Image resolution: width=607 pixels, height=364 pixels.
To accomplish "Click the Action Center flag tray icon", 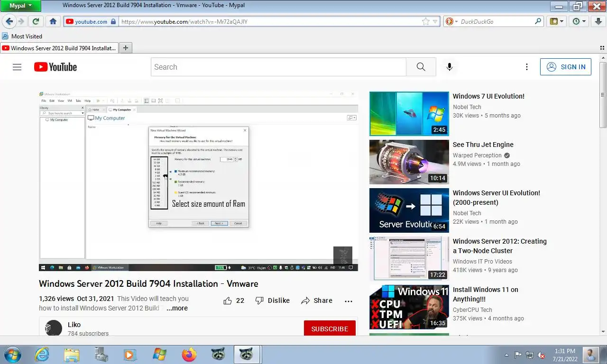I will (518, 355).
